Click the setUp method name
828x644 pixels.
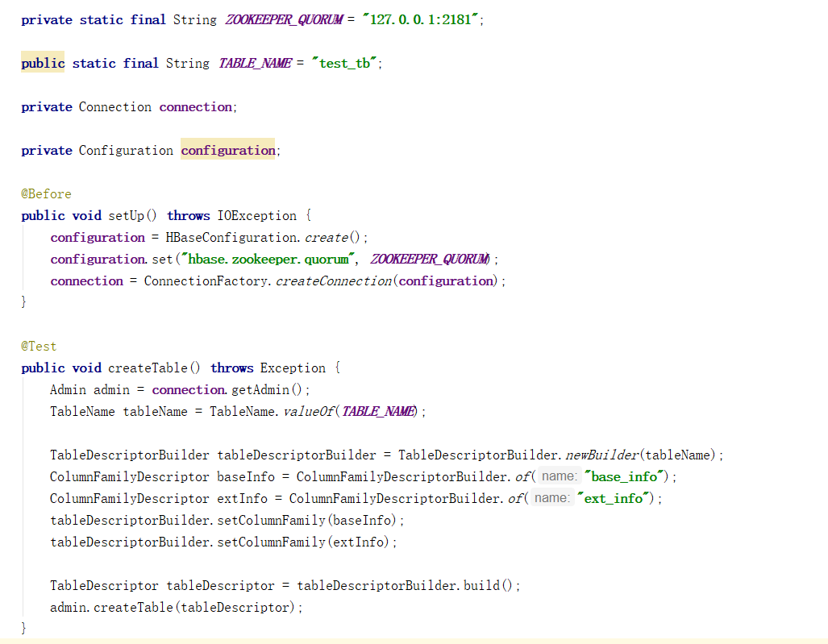coord(127,215)
